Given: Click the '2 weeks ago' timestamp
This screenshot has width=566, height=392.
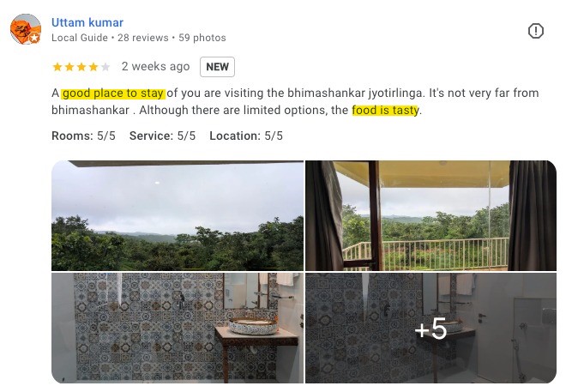Looking at the screenshot, I should [155, 66].
